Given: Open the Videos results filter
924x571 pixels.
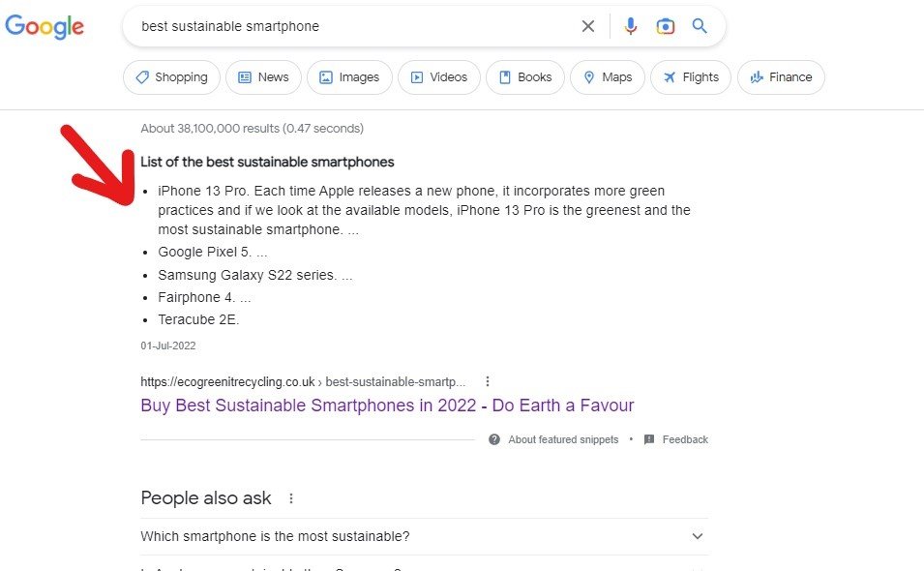Looking at the screenshot, I should coord(439,77).
